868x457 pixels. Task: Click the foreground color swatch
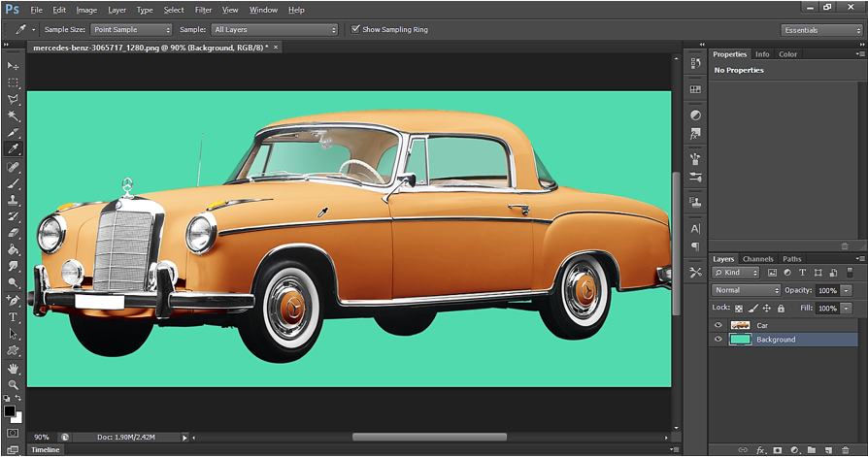[x=10, y=411]
